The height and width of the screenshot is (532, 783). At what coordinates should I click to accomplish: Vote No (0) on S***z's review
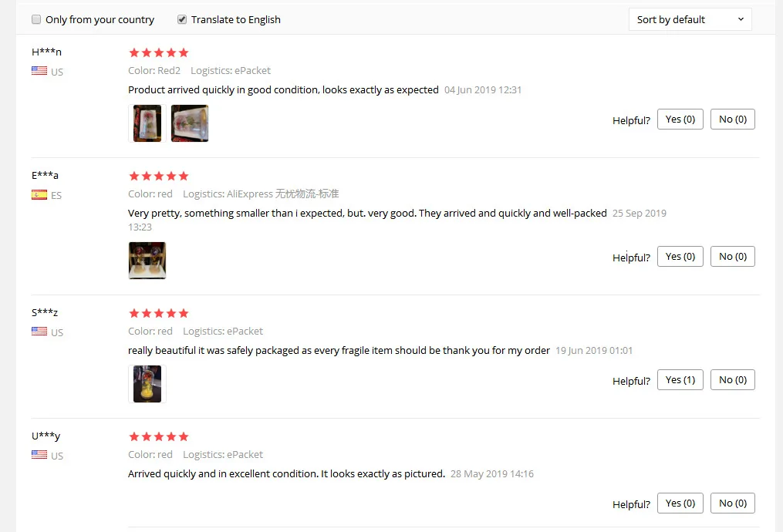[733, 380]
